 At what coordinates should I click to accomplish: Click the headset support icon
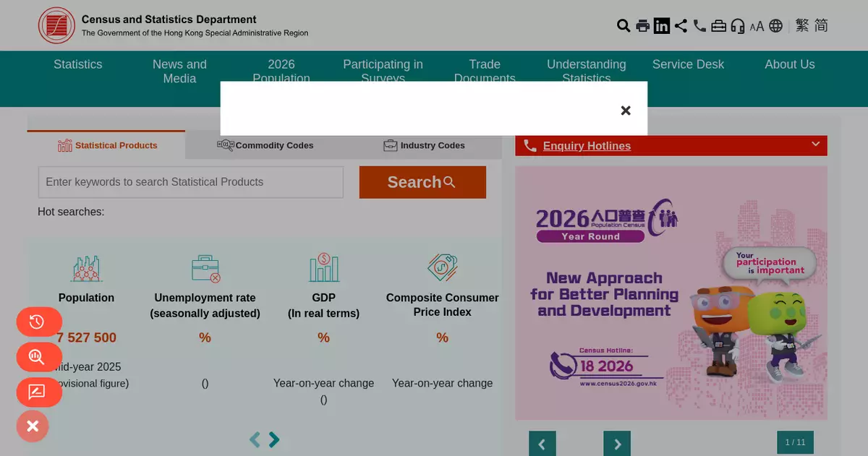[x=738, y=26]
